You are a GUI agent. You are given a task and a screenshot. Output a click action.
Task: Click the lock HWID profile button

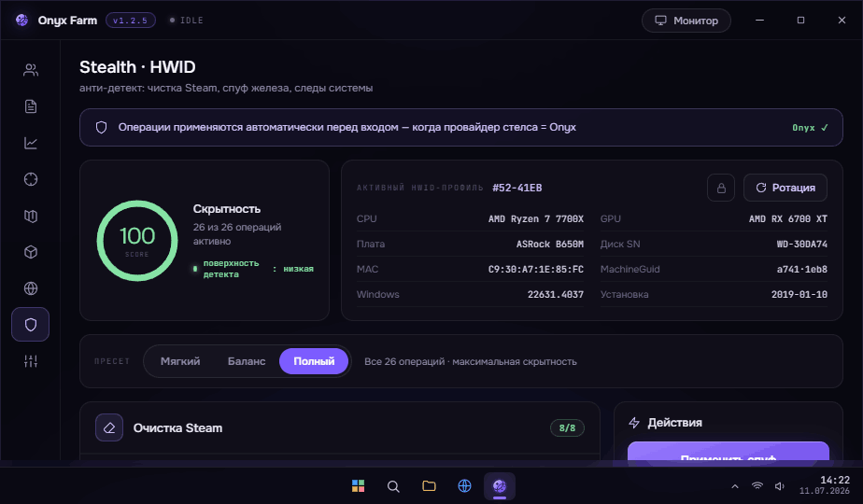(721, 188)
